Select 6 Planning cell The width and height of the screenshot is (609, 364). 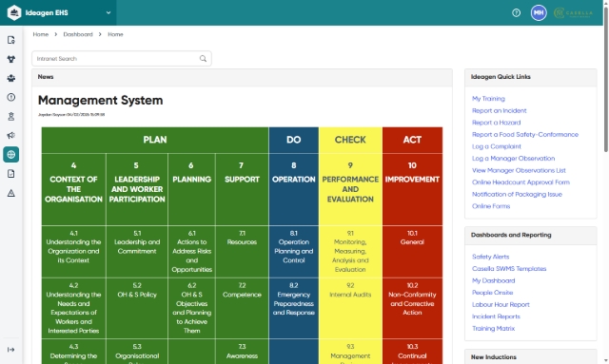191,189
